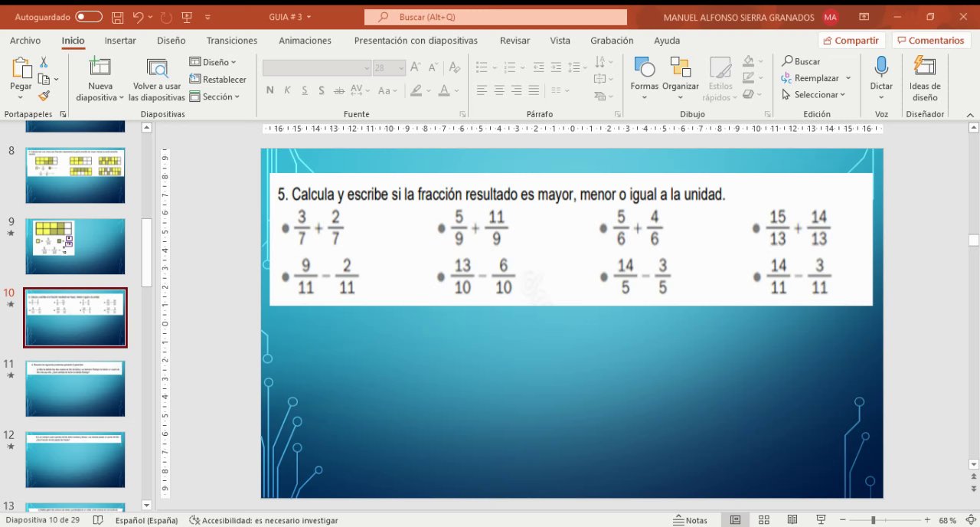The width and height of the screenshot is (980, 527).
Task: Switch to Slide Sorter view
Action: [x=763, y=520]
